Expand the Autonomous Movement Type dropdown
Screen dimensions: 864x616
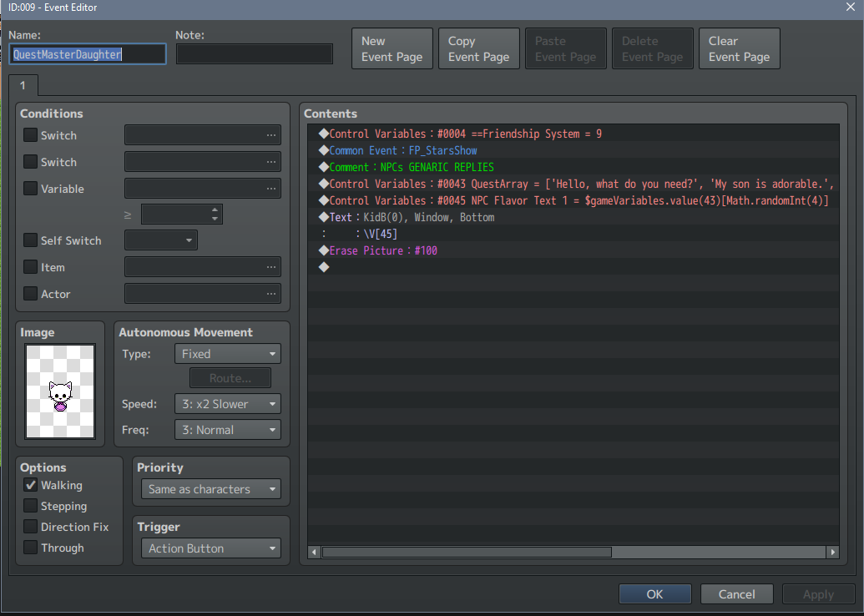227,354
